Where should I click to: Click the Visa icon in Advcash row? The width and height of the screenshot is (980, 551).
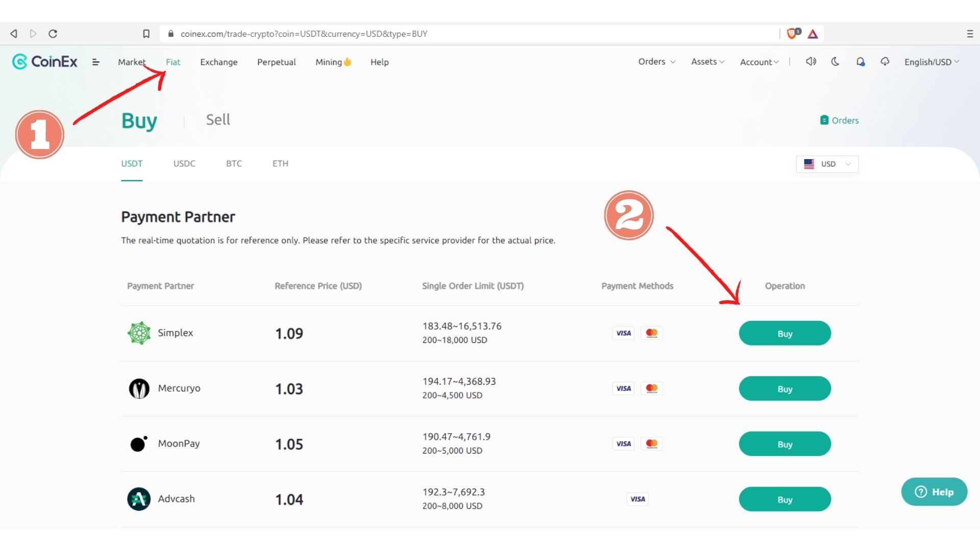(x=638, y=499)
